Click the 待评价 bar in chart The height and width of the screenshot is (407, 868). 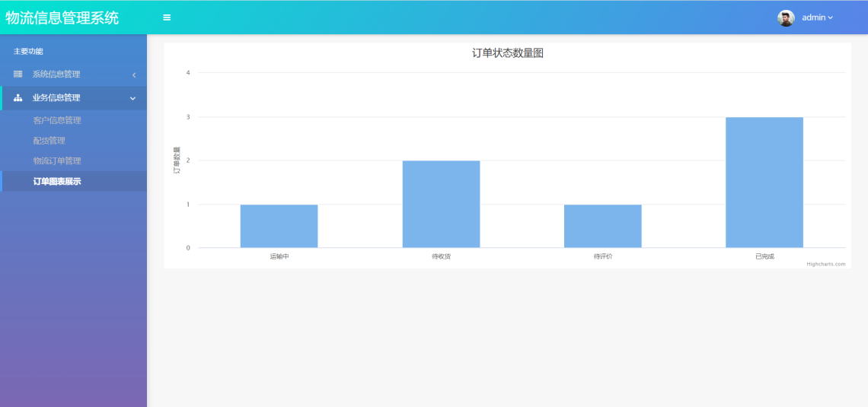pos(603,226)
